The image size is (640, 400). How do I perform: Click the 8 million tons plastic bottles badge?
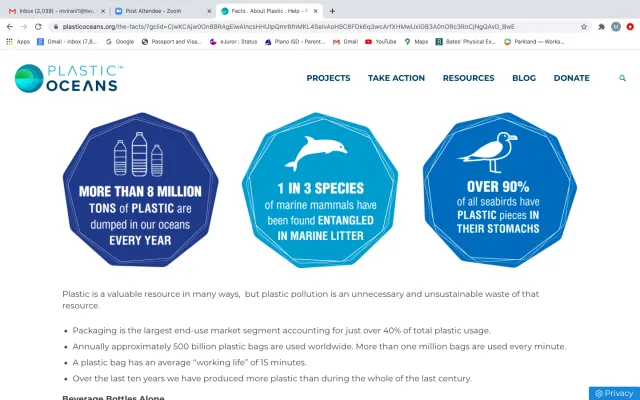coord(140,190)
